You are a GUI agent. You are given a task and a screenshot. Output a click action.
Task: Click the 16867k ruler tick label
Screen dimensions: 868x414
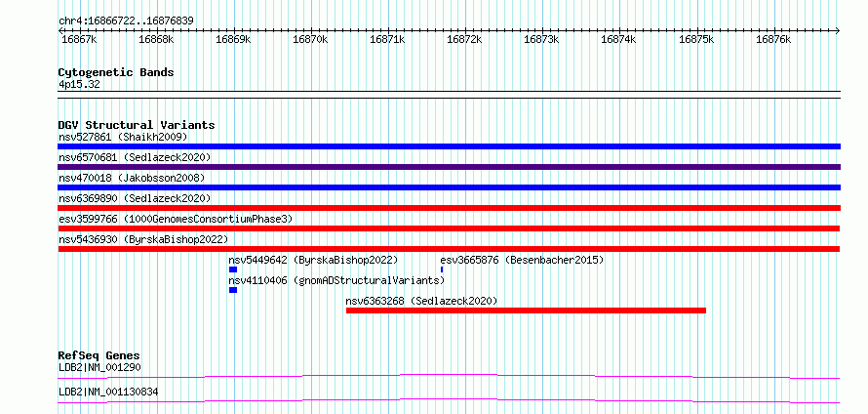[x=80, y=40]
